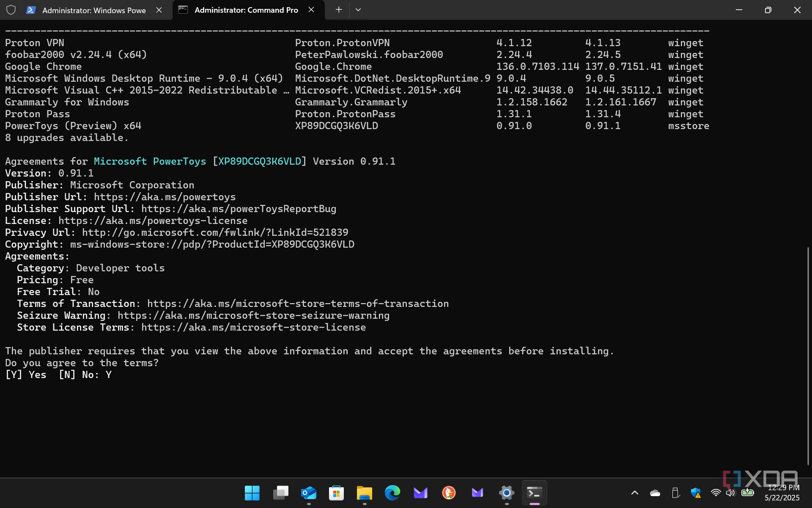Switch to Administrator: Windows PowerShell tab
This screenshot has height=508, width=812.
[x=93, y=10]
